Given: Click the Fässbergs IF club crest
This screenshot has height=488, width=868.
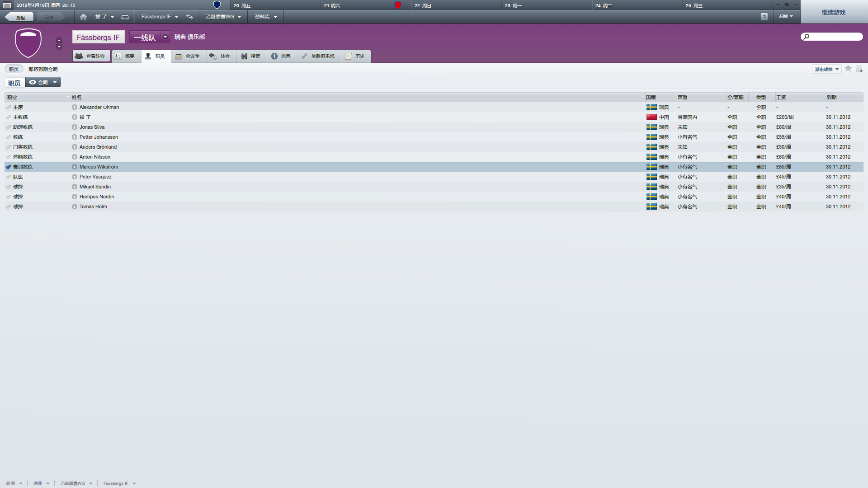Looking at the screenshot, I should click(28, 43).
